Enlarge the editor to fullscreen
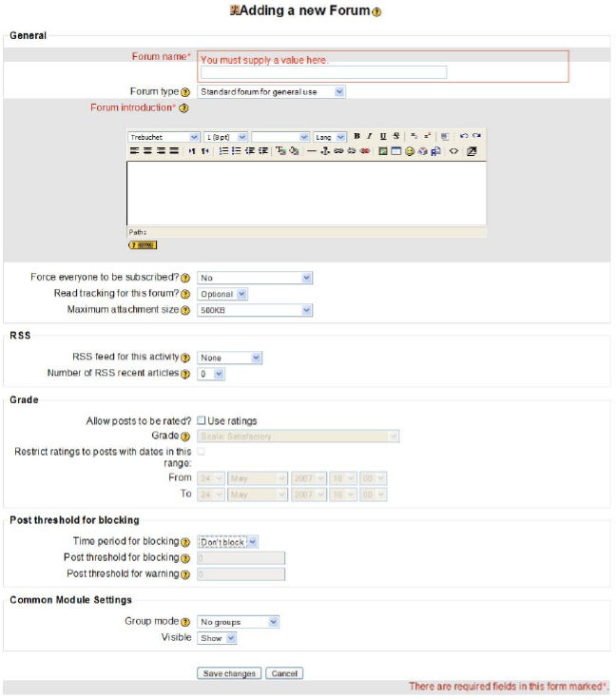The image size is (616, 699). click(471, 151)
